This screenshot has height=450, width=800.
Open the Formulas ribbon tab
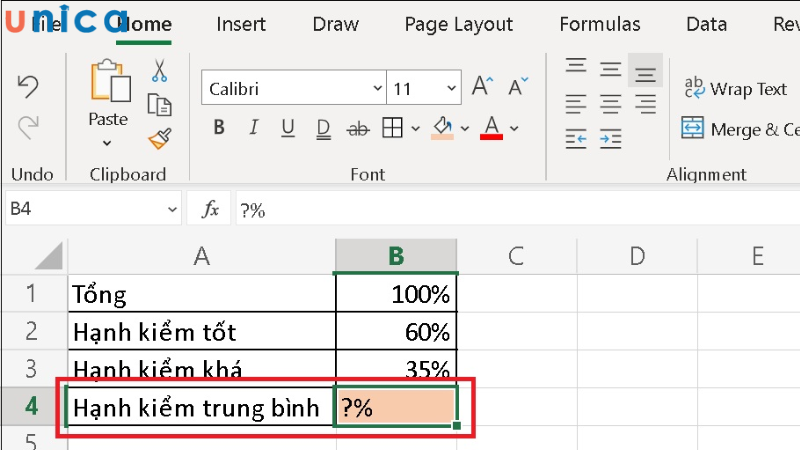coord(599,24)
